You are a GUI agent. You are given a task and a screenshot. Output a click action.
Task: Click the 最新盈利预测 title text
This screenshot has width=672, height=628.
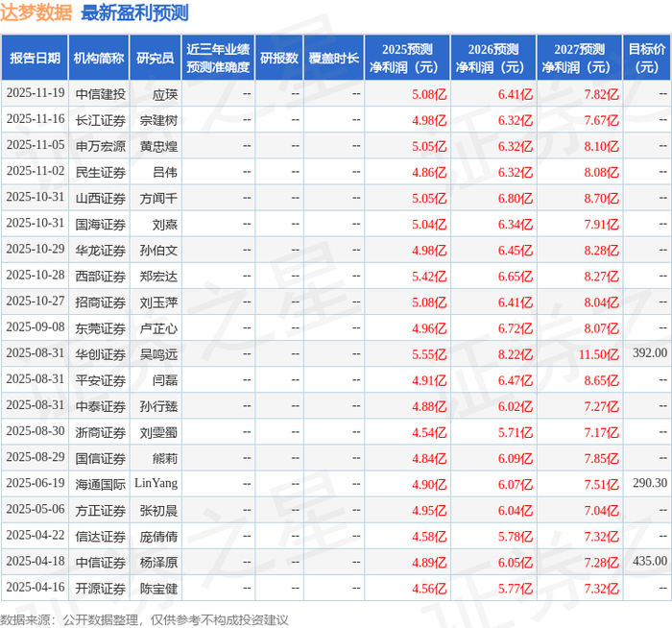(x=134, y=12)
